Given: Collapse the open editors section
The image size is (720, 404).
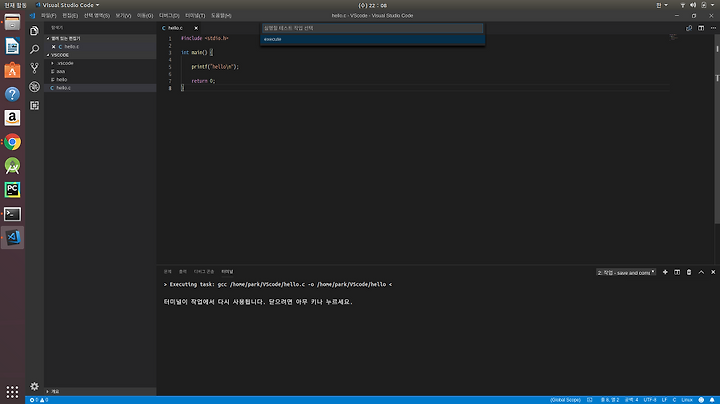Looking at the screenshot, I should coord(100,39).
